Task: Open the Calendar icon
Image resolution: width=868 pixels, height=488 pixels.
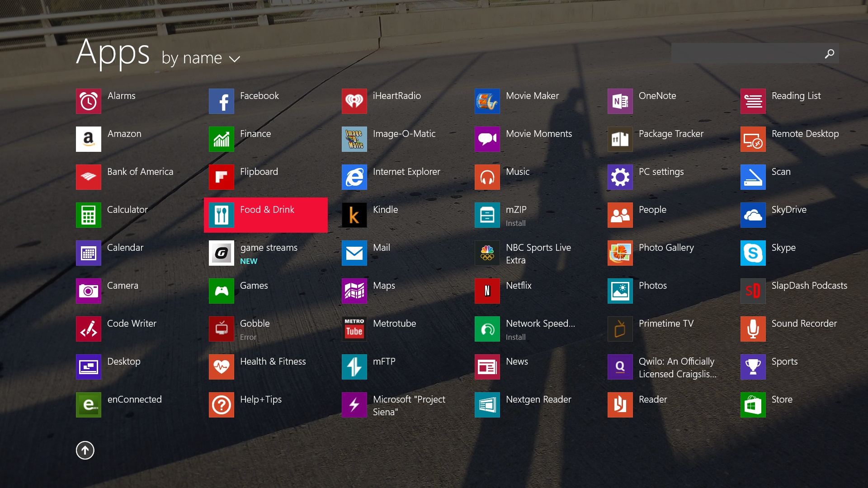Action: 89,253
